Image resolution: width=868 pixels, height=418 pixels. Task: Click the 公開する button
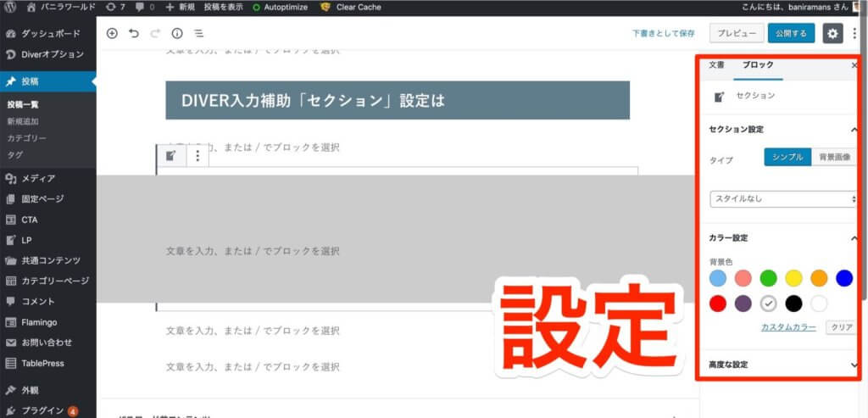point(791,33)
